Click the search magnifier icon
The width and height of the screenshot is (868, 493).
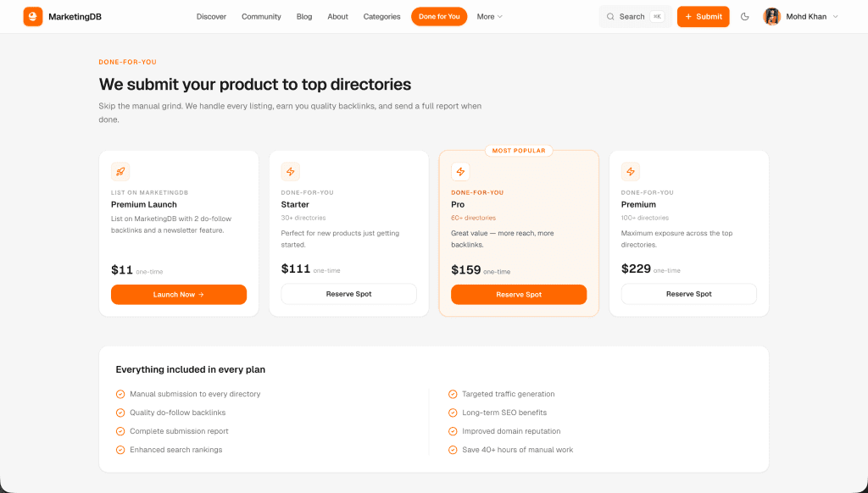click(x=609, y=16)
